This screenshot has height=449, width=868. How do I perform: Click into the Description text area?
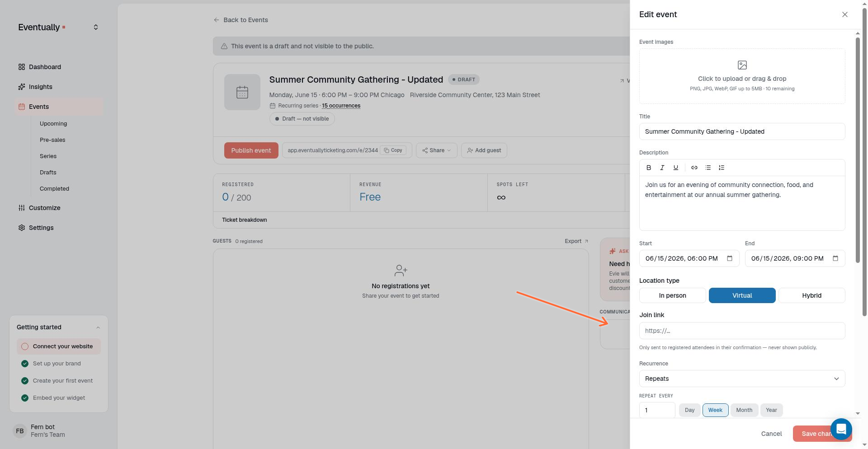click(742, 203)
